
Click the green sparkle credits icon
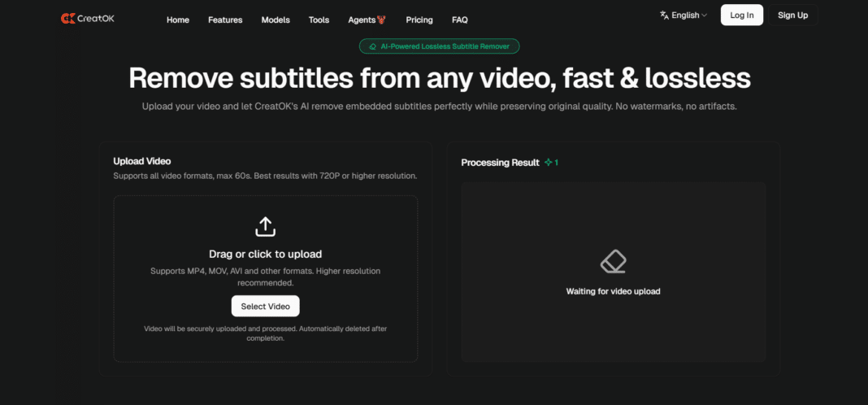pyautogui.click(x=549, y=163)
